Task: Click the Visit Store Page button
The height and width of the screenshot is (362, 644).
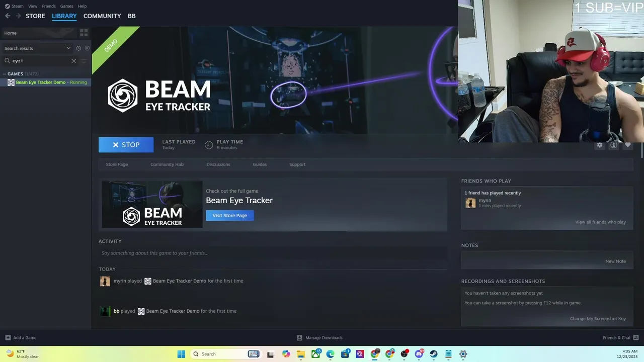Action: [230, 215]
